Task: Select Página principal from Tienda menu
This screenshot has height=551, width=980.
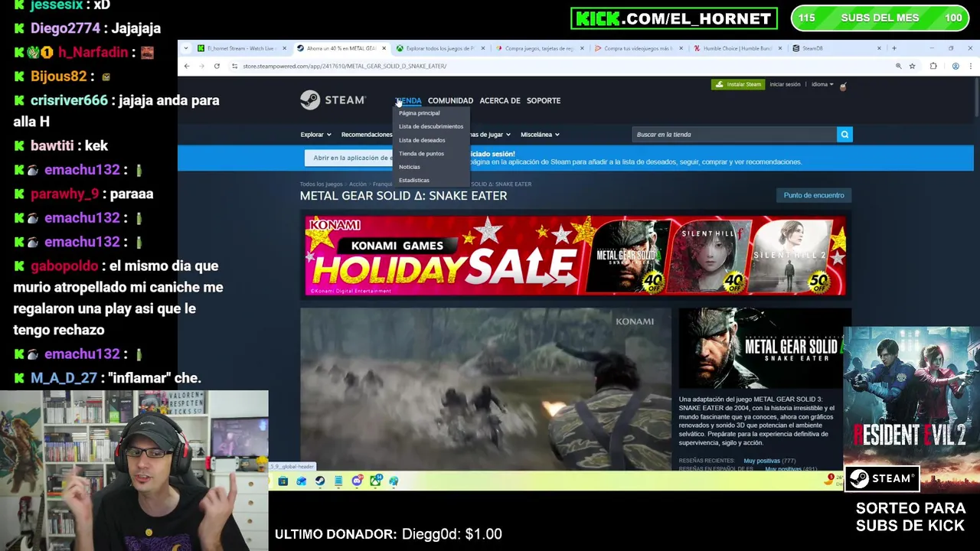Action: click(x=420, y=113)
